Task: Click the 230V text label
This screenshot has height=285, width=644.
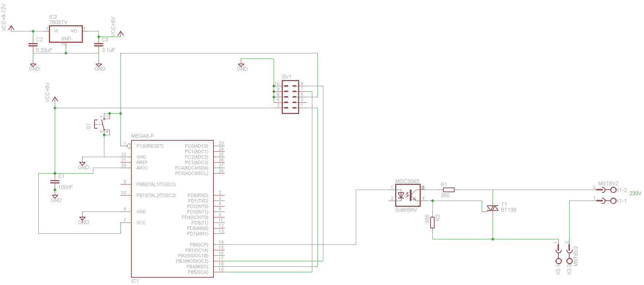Action: (x=635, y=193)
